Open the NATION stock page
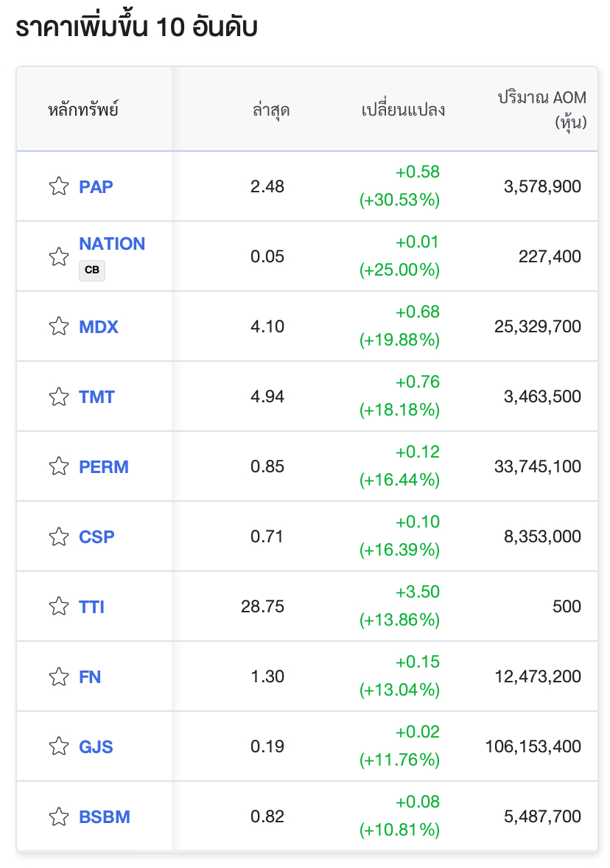 pyautogui.click(x=112, y=244)
